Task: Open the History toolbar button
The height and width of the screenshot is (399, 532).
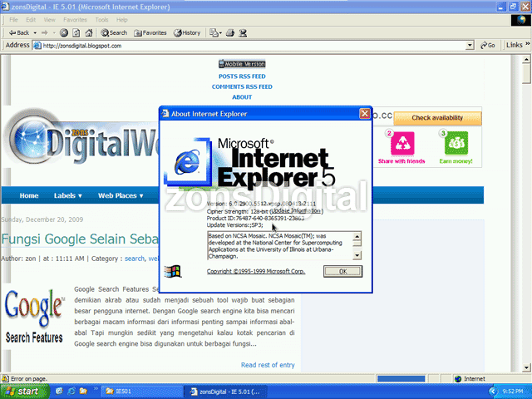Action: click(187, 33)
